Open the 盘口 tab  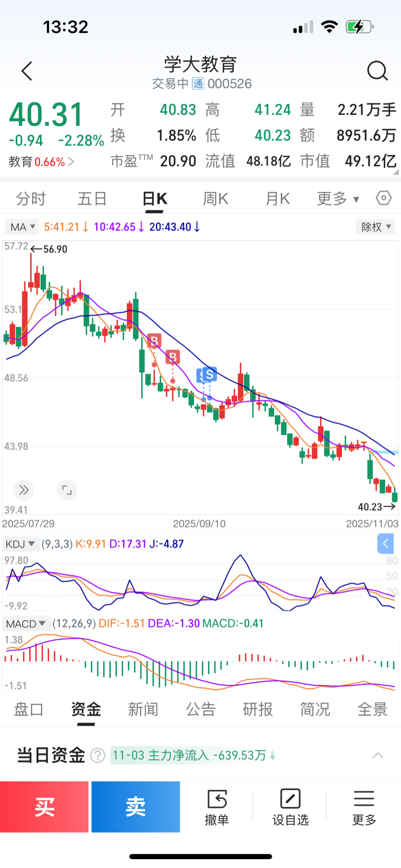coord(29,709)
